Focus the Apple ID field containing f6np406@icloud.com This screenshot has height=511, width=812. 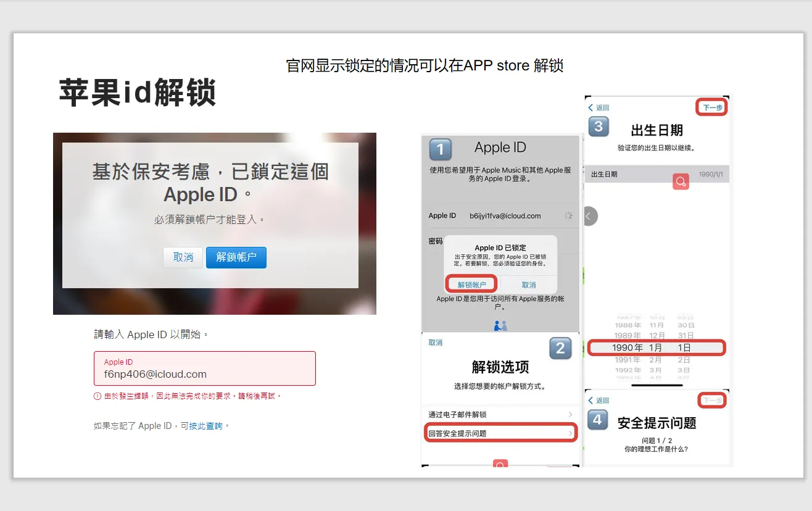(205, 368)
